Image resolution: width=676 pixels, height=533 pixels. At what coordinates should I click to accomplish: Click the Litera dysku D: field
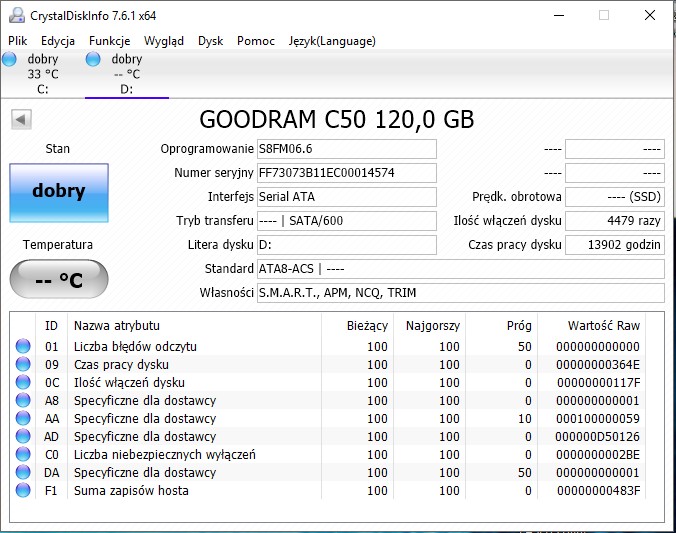coord(347,245)
